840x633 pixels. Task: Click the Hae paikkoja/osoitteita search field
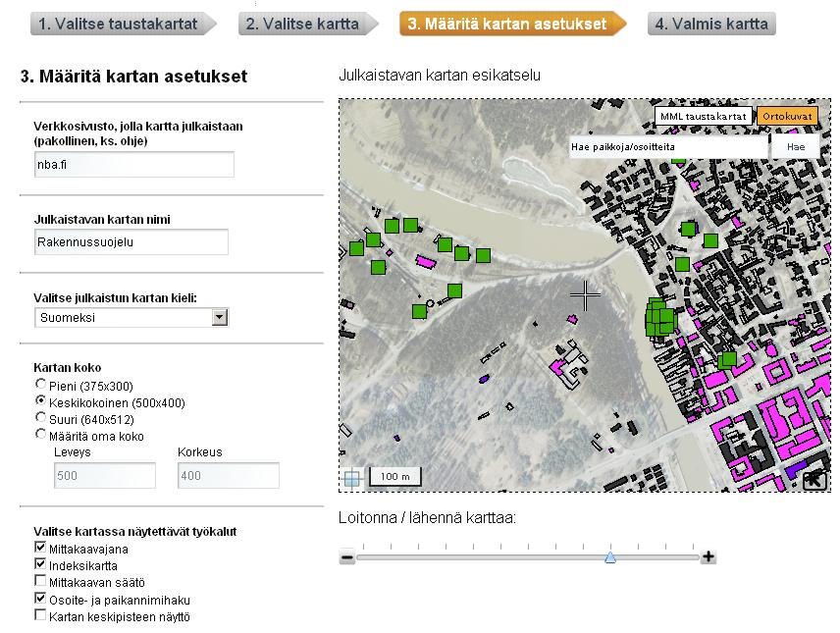coord(668,147)
